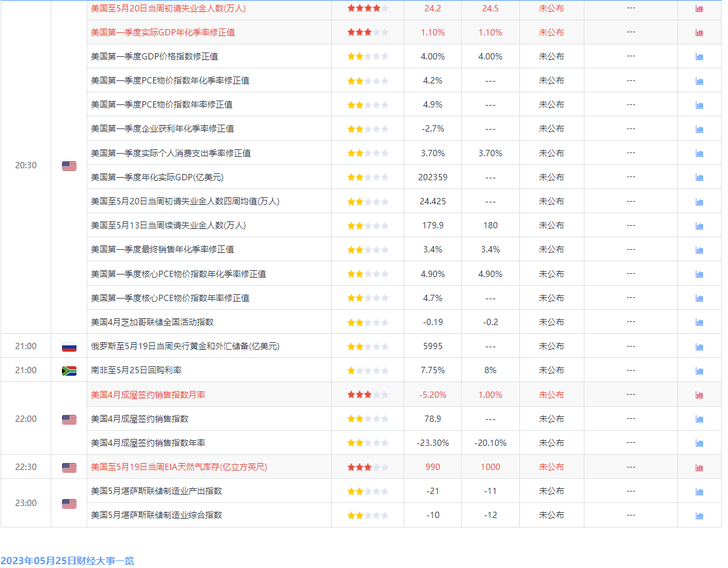Screen dimensions: 728x568
Task: Open chart icon for 美国第一季度实际个人消费支出季率修正值
Action: 699,153
